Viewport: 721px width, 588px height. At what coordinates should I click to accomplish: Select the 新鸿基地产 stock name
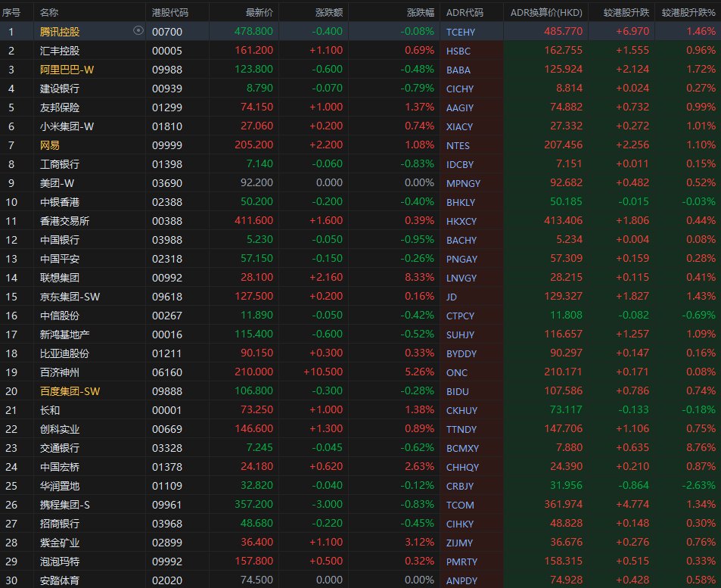(x=65, y=334)
